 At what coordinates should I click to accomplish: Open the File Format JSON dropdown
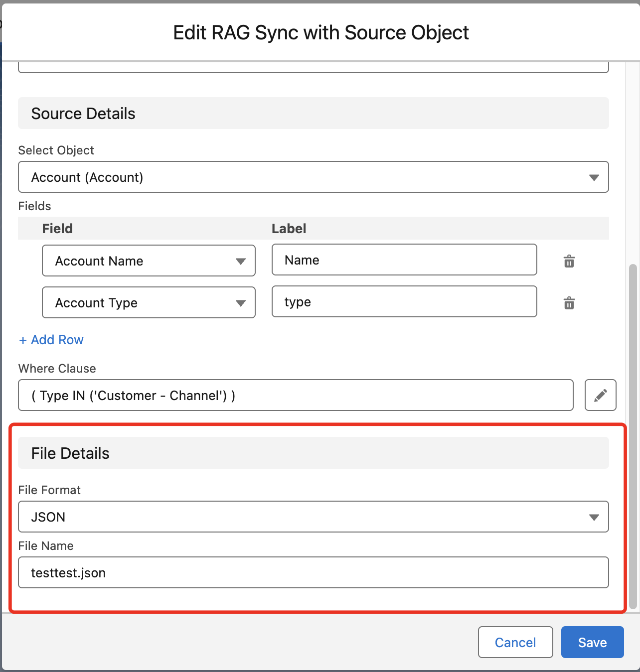pos(313,517)
